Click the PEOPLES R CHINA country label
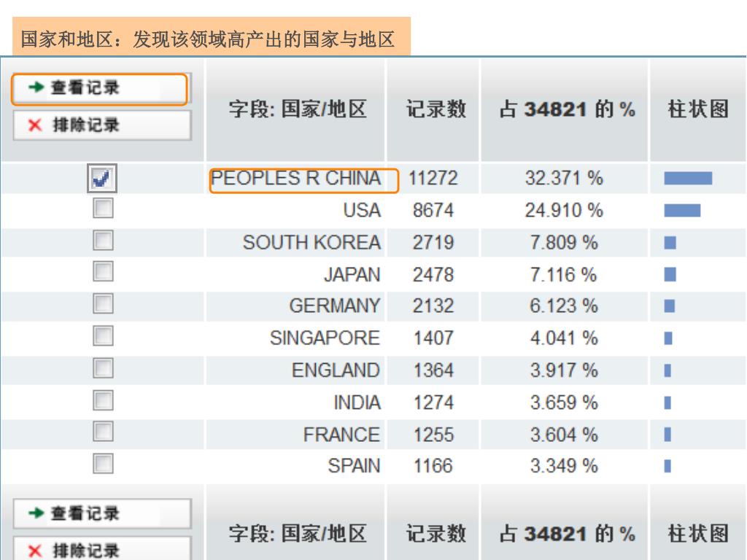The image size is (747, 560). 295,178
